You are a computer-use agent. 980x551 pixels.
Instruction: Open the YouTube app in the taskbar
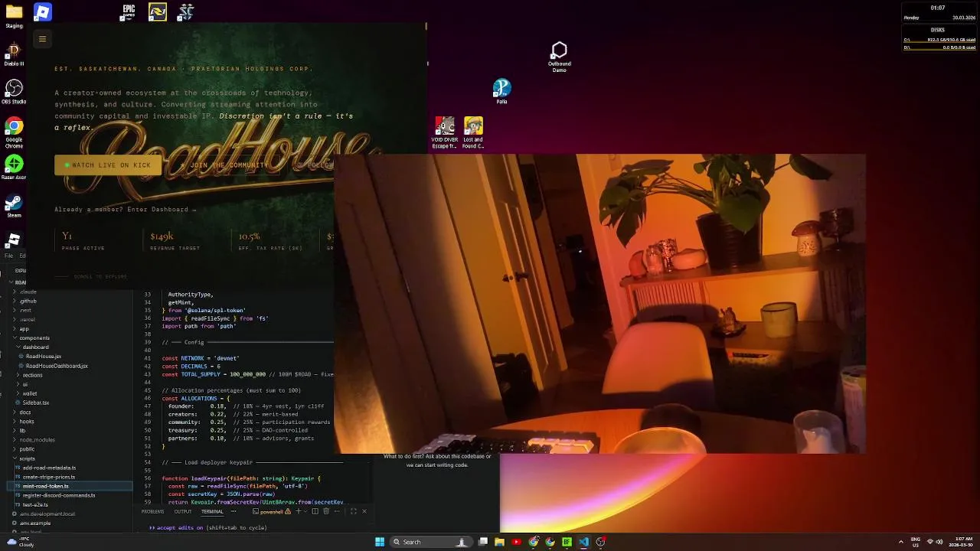(x=516, y=542)
